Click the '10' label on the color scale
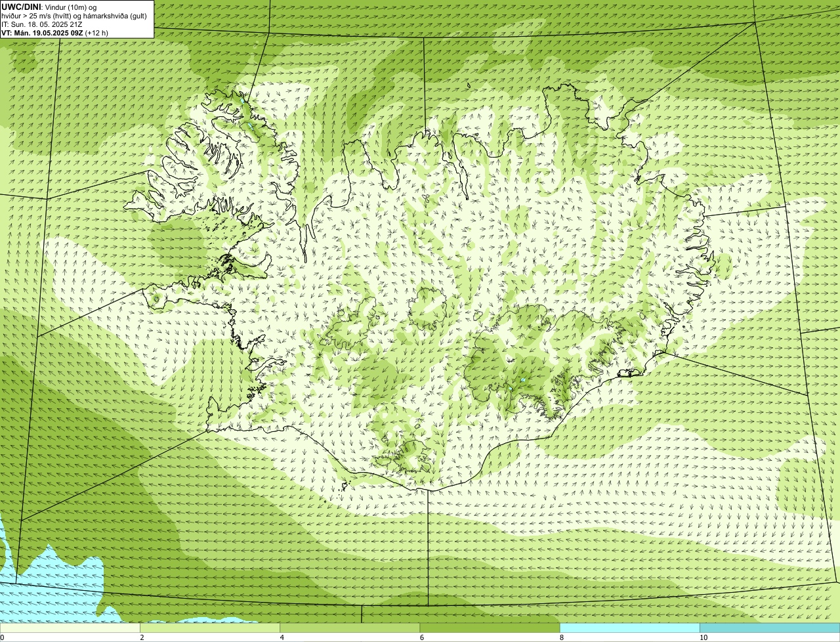The width and height of the screenshot is (840, 642). pos(703,637)
